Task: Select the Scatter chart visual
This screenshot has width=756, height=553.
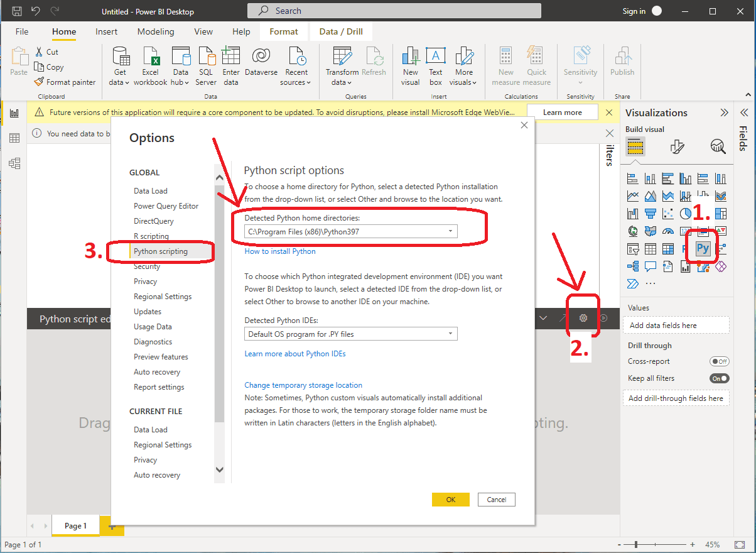Action: [x=668, y=214]
